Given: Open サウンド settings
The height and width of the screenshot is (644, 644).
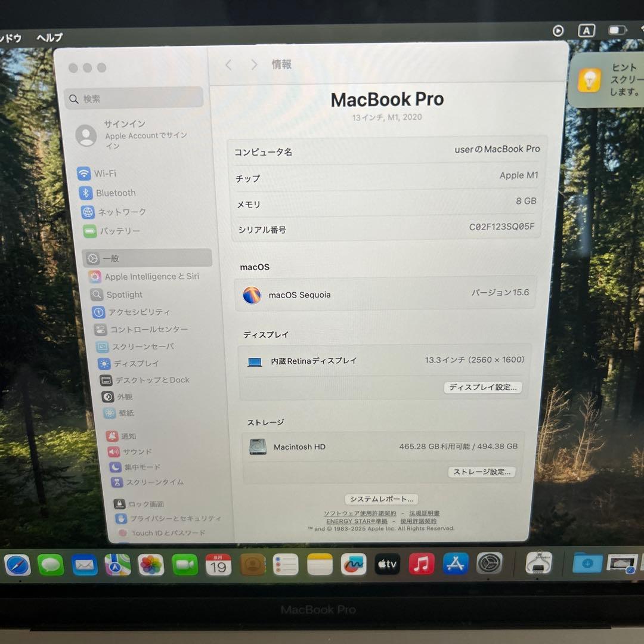Looking at the screenshot, I should pyautogui.click(x=130, y=451).
